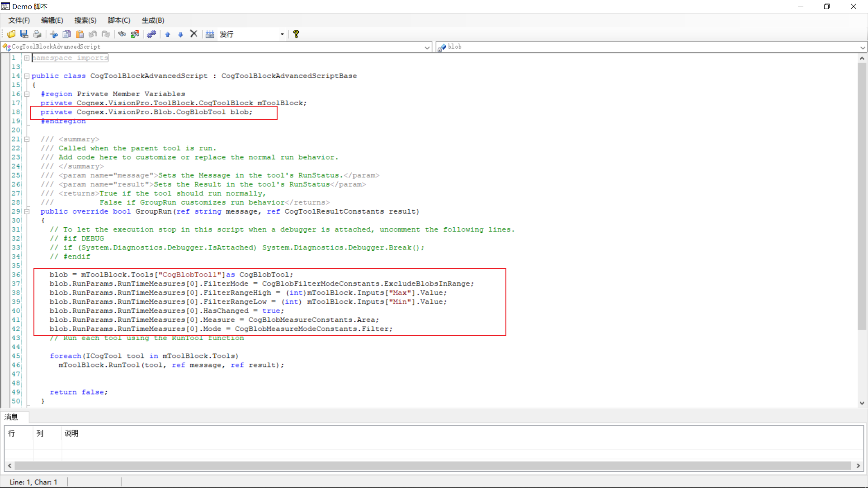The image size is (868, 488).
Task: Cut code with the scissors icon
Action: point(54,34)
